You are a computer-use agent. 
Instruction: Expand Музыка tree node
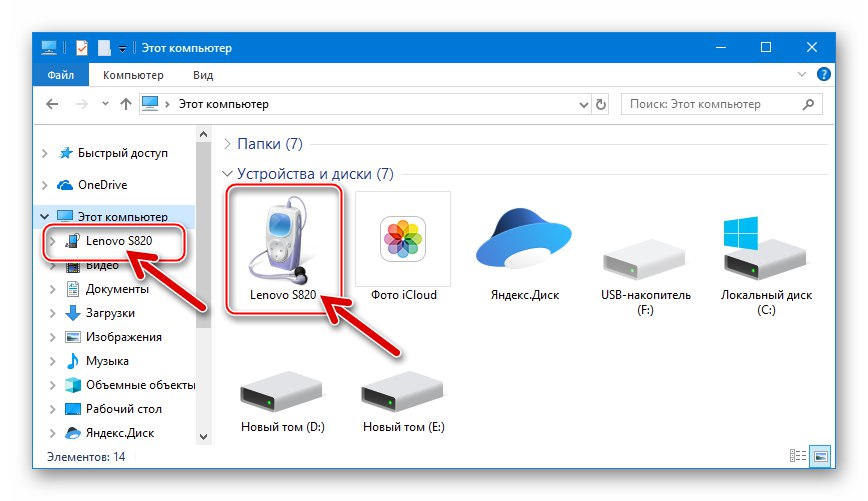(x=53, y=361)
